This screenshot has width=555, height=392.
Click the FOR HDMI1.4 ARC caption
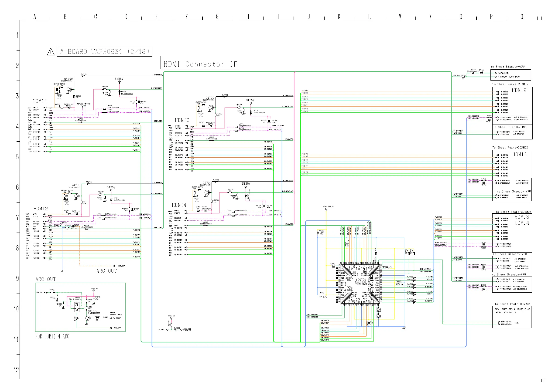tap(52, 336)
